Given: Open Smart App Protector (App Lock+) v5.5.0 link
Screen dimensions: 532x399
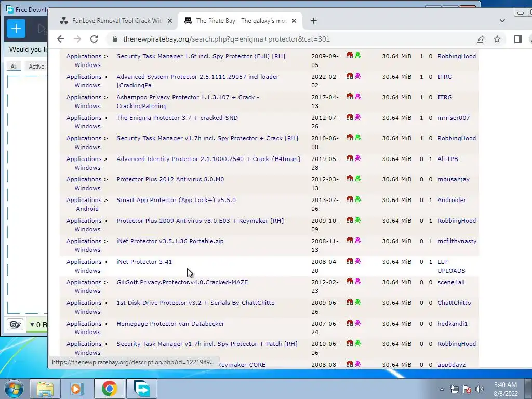Looking at the screenshot, I should click(176, 200).
